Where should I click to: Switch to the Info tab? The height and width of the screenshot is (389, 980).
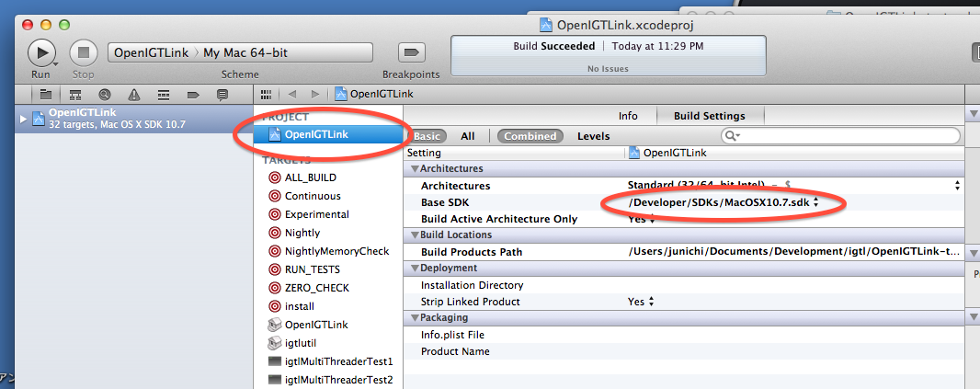[628, 116]
